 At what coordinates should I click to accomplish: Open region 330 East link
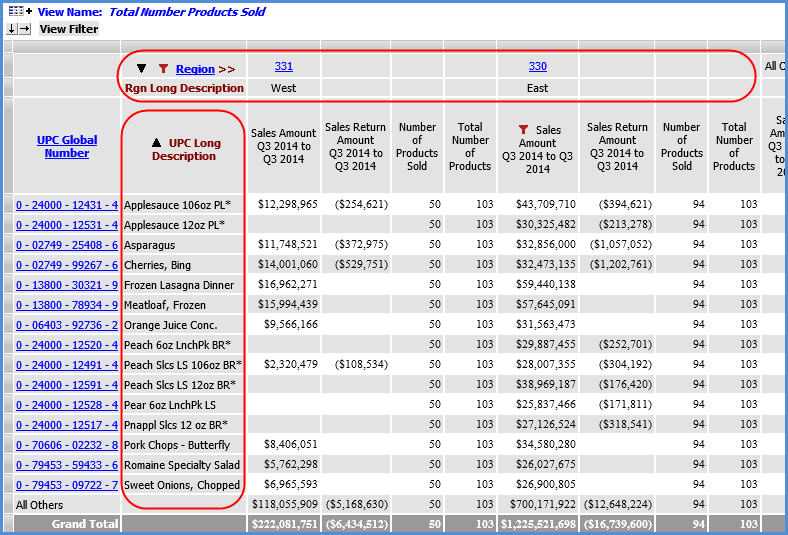click(538, 67)
